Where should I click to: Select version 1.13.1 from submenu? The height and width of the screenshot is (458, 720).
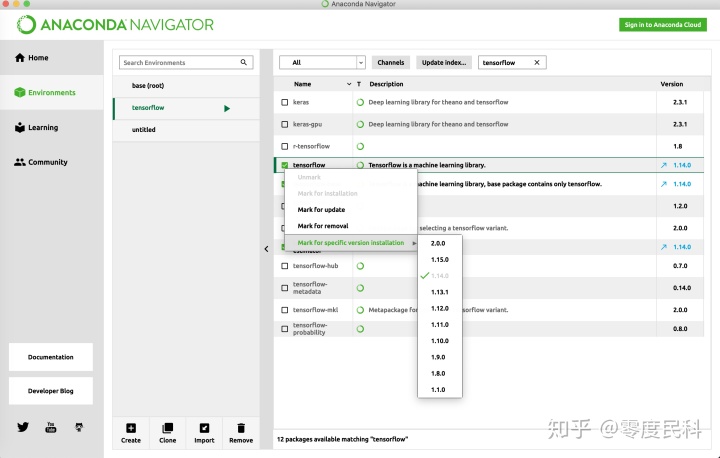pos(440,292)
